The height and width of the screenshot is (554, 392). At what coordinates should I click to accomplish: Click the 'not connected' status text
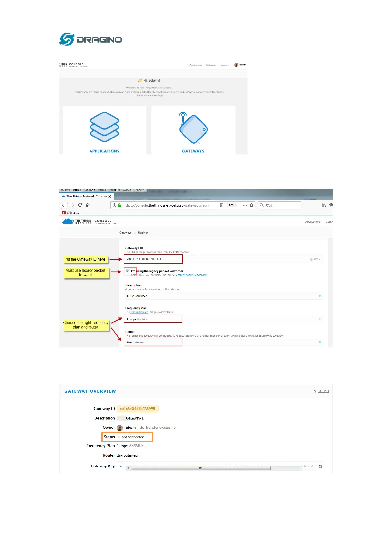[133, 437]
